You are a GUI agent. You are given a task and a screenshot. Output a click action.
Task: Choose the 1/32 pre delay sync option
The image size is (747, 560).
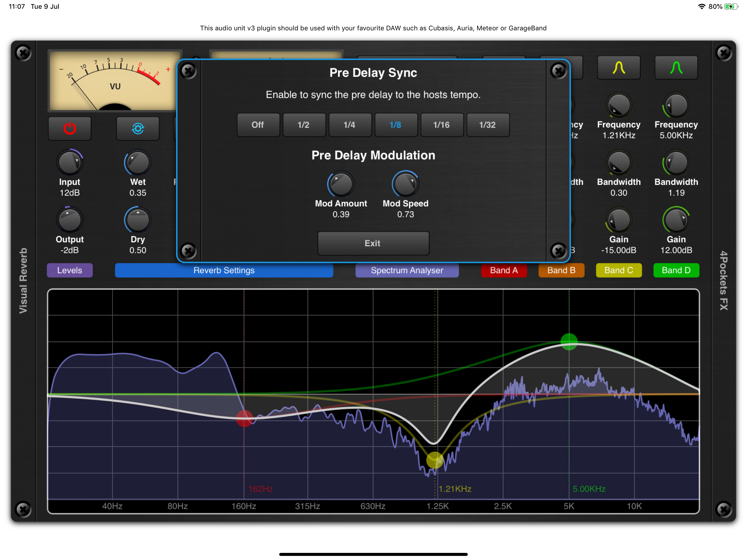487,125
